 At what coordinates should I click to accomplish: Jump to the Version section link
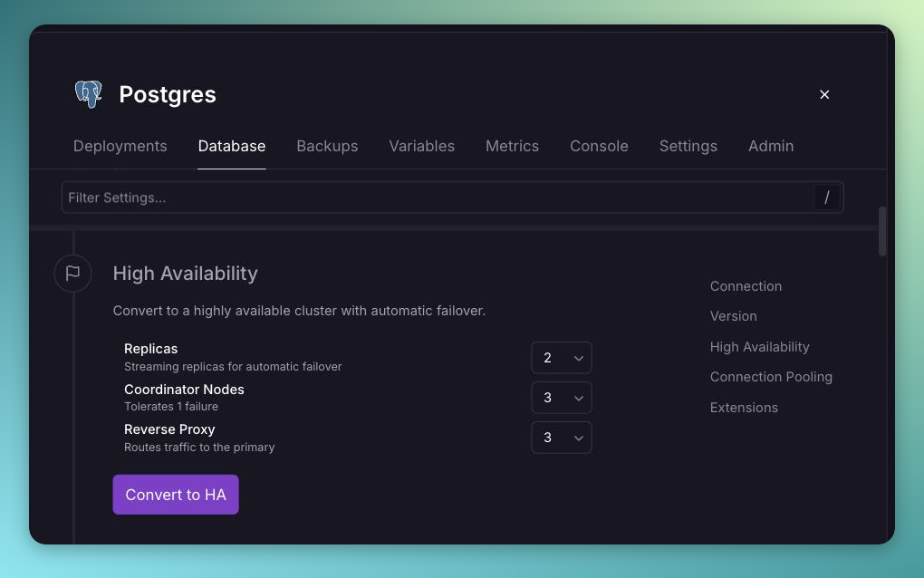click(x=734, y=316)
